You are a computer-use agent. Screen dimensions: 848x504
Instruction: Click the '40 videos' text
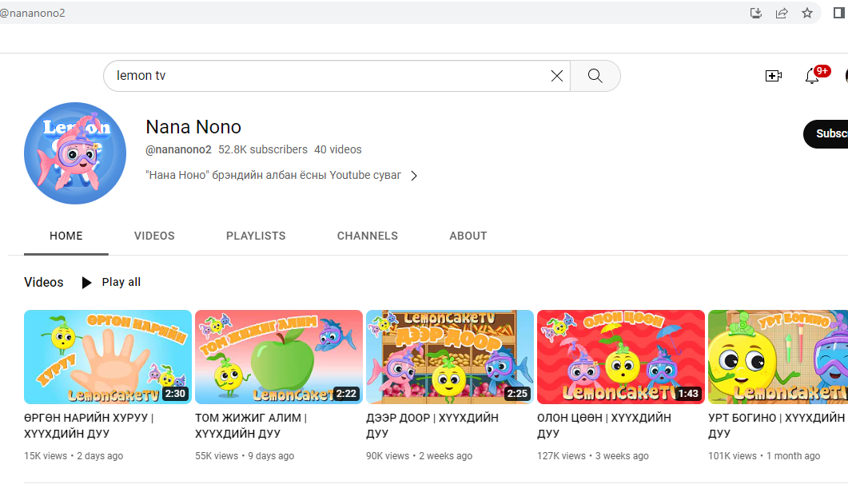click(338, 149)
